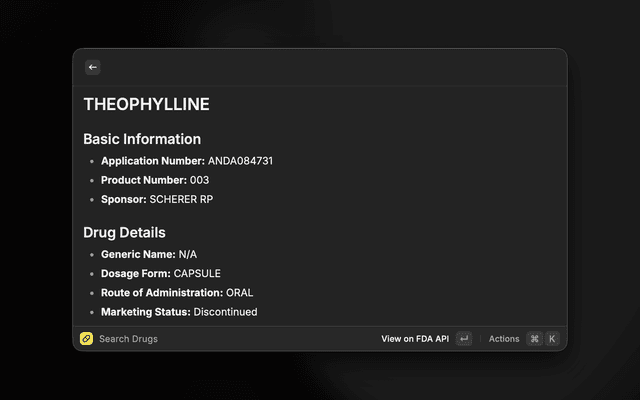
Task: Click the yellow pill extension icon
Action: [x=86, y=339]
